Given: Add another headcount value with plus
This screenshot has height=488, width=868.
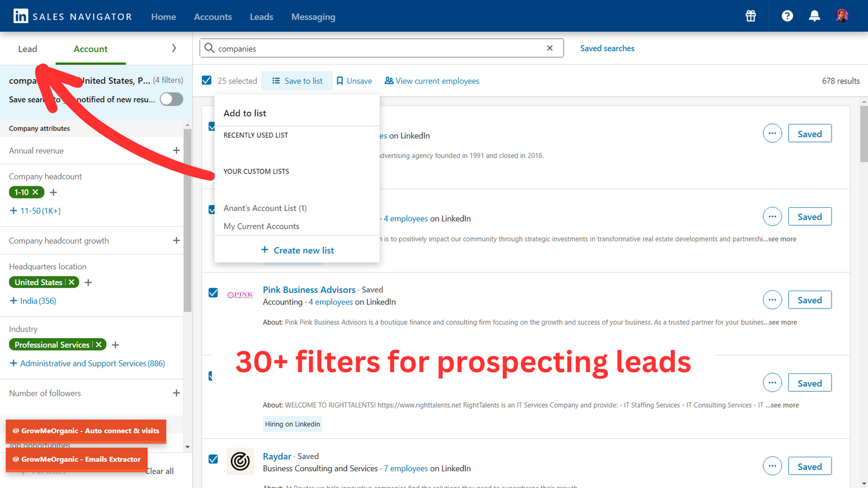Looking at the screenshot, I should 53,192.
